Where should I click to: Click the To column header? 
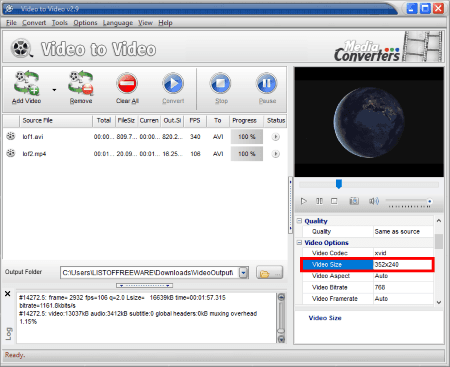pos(217,121)
